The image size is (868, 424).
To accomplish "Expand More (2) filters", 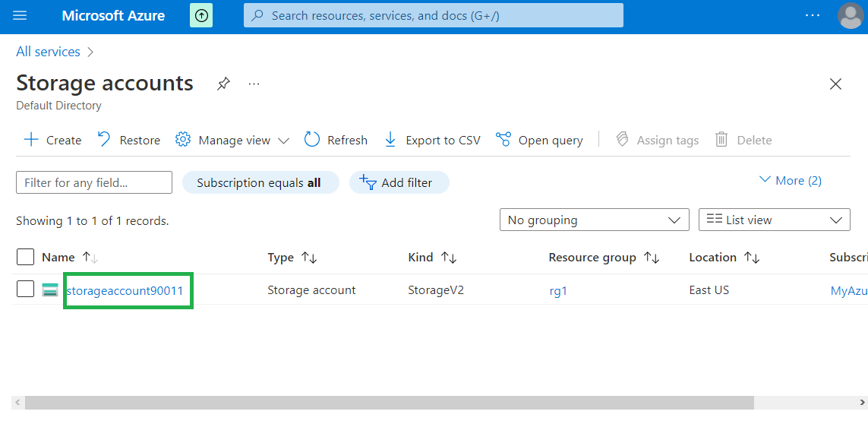I will 791,180.
